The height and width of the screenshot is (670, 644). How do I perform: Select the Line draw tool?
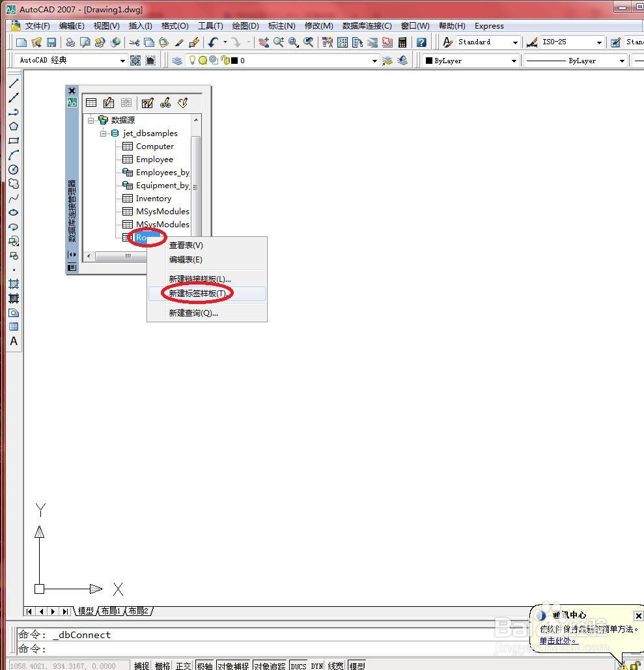14,83
